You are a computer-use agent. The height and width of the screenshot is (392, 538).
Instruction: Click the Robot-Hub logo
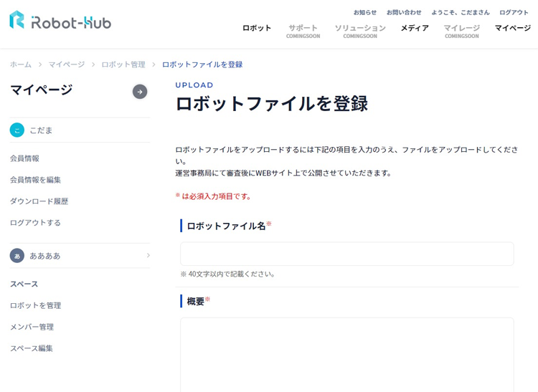click(60, 20)
